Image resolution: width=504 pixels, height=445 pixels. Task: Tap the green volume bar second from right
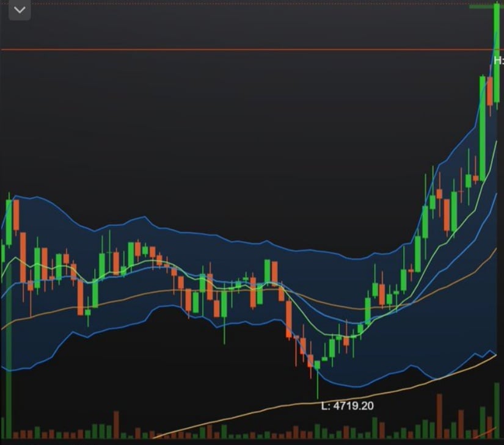[483, 422]
